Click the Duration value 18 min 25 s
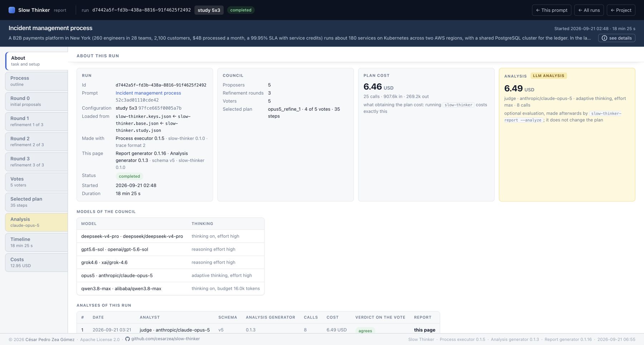Viewport: 644px width, 345px height. coord(128,193)
